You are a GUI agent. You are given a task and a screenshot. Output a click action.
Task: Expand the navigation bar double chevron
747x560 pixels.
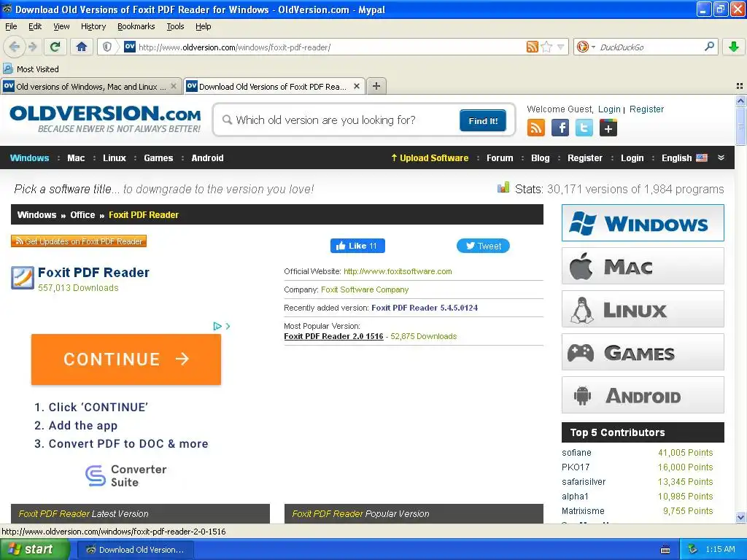coord(721,157)
